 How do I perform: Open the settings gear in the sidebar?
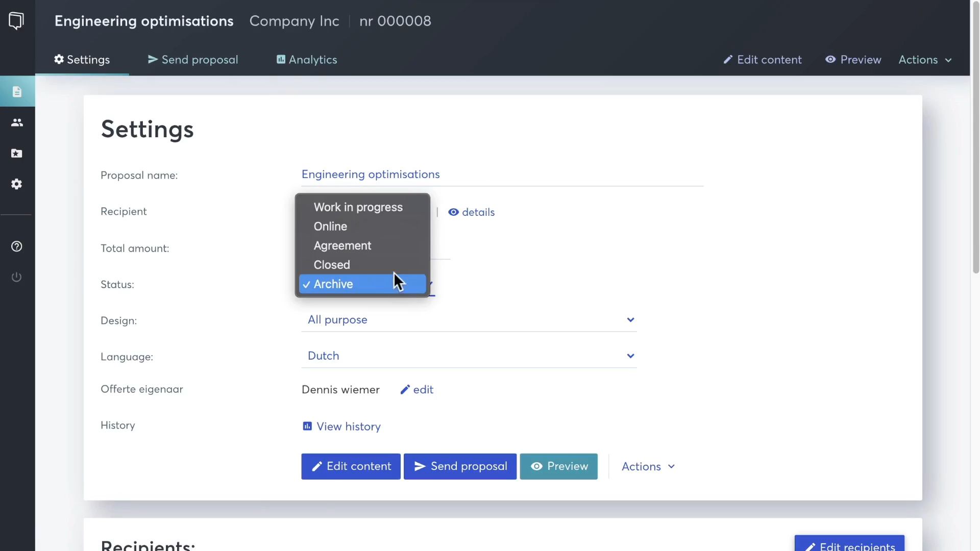point(16,184)
